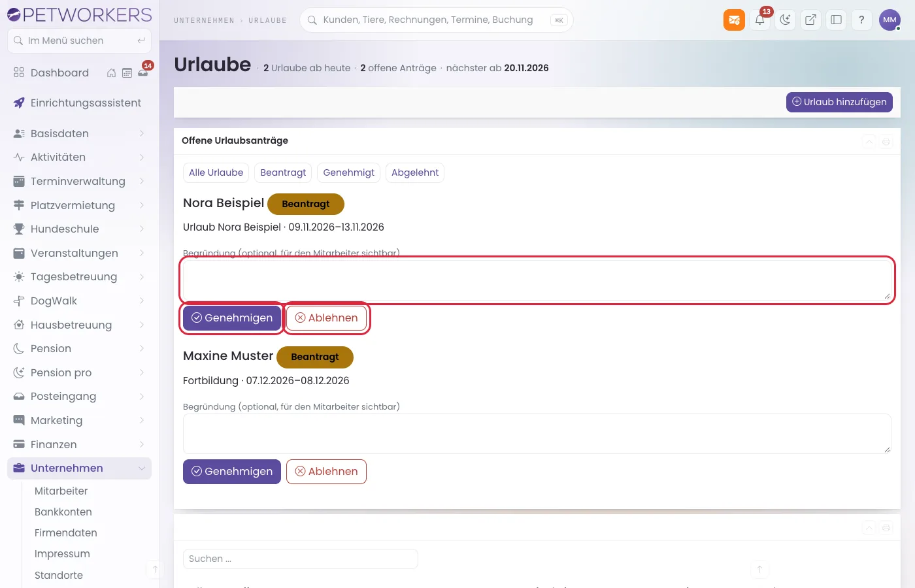Click the open-in-new-window icon in header

810,20
